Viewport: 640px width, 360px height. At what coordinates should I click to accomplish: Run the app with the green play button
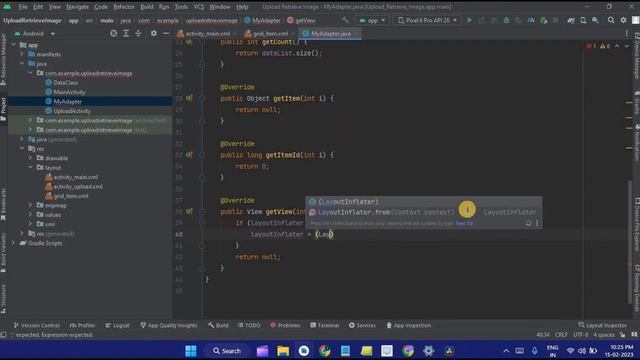[x=469, y=20]
